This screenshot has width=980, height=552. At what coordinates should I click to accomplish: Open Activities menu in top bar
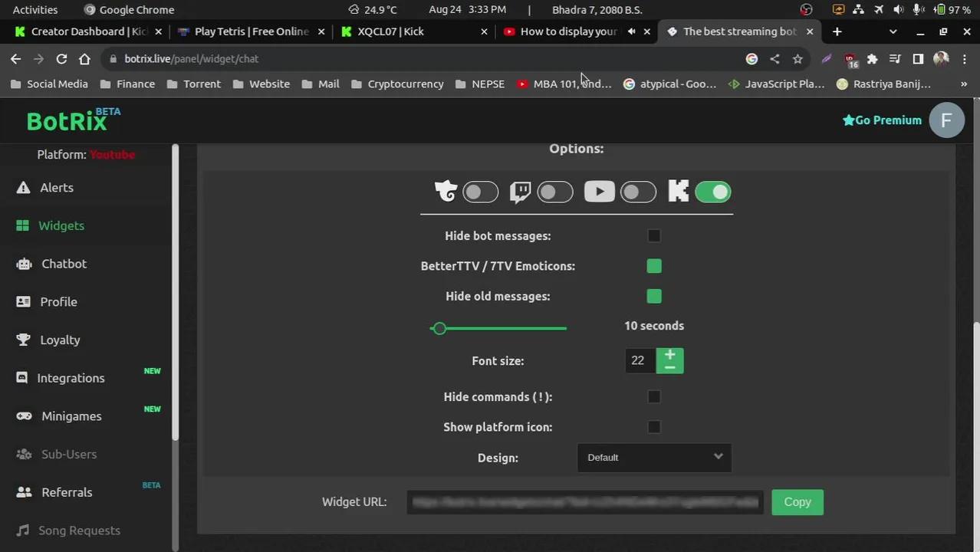35,9
